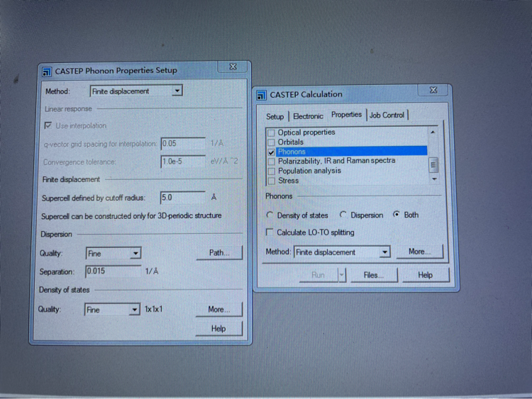
Task: Click the CASTEP Calculation window title icon
Action: (x=262, y=94)
